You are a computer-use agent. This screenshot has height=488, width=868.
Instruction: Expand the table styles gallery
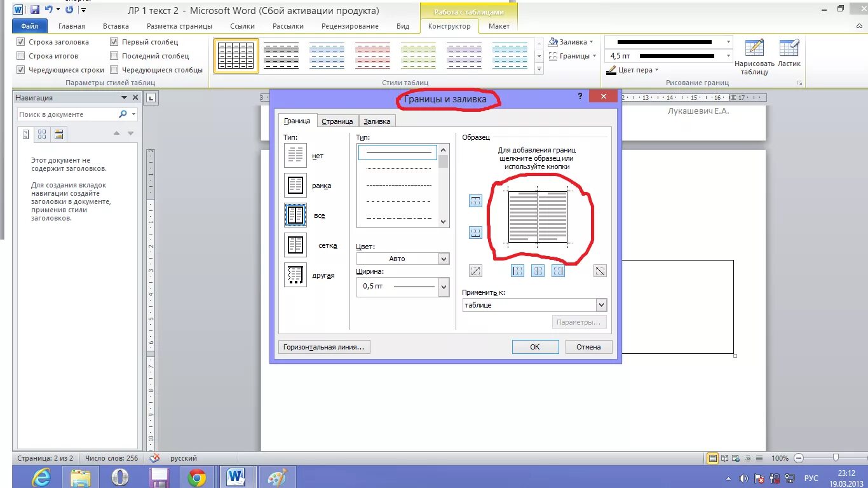539,70
